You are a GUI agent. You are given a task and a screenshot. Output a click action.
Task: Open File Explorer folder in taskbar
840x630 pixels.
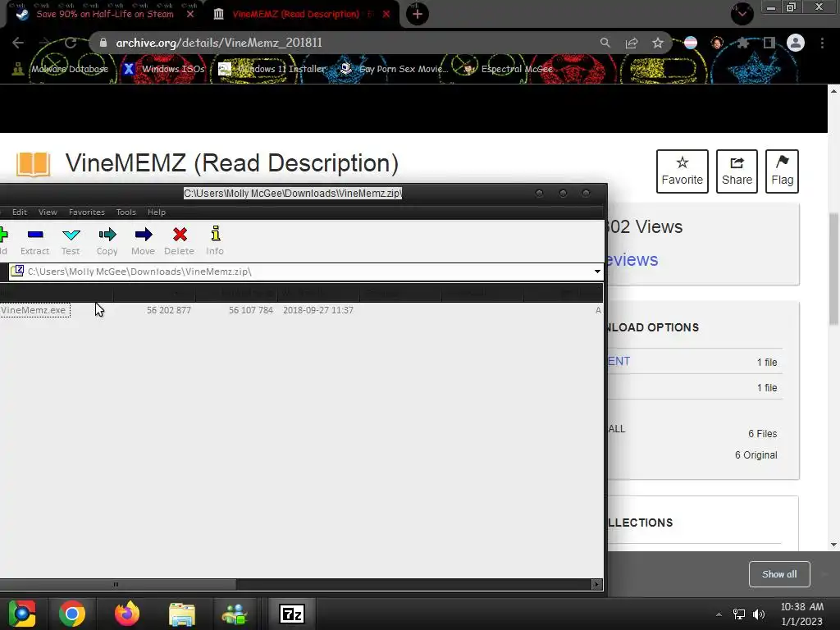[x=182, y=614]
